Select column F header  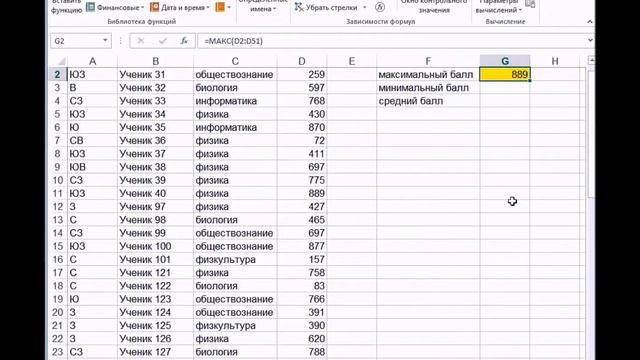tap(428, 61)
